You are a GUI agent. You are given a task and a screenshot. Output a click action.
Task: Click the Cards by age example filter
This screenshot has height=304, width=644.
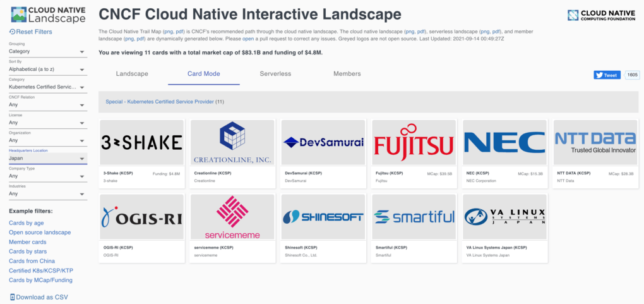(27, 223)
